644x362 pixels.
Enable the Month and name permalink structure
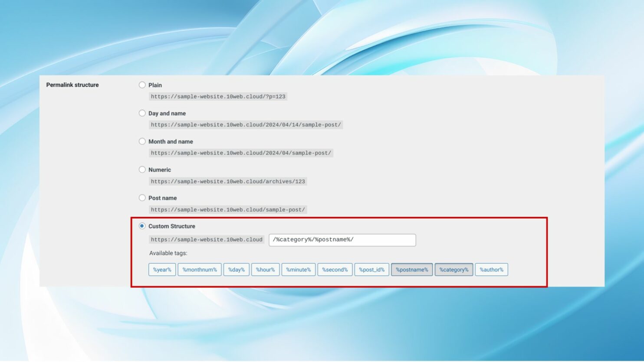[x=142, y=141]
